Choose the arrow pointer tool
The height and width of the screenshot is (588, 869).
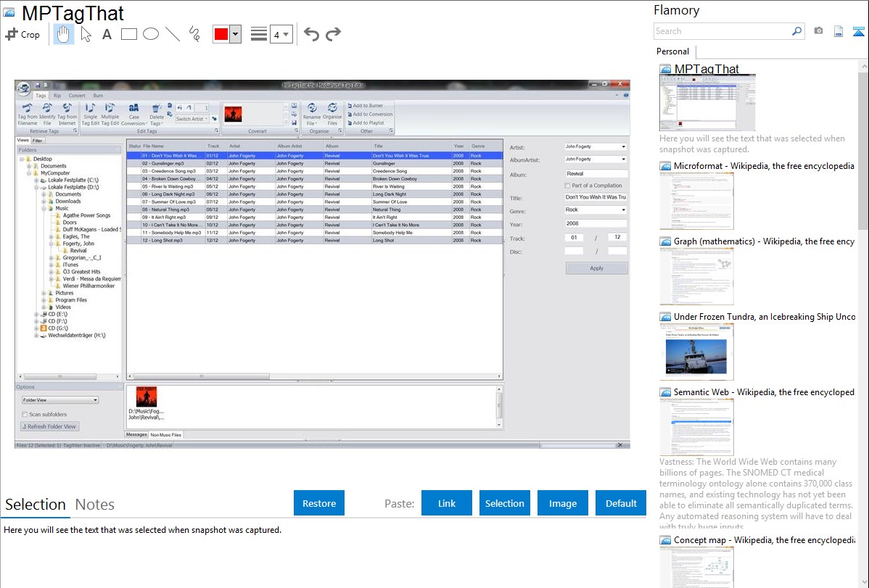tap(86, 34)
